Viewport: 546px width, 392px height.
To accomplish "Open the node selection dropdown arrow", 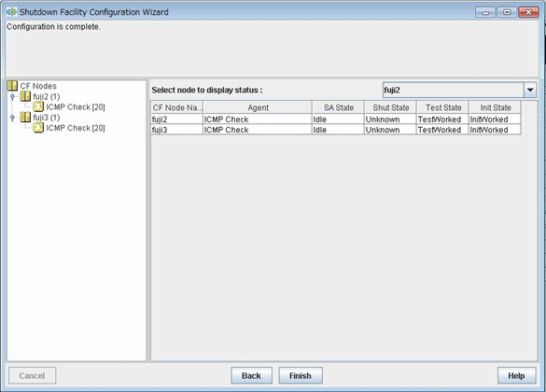I will point(530,90).
